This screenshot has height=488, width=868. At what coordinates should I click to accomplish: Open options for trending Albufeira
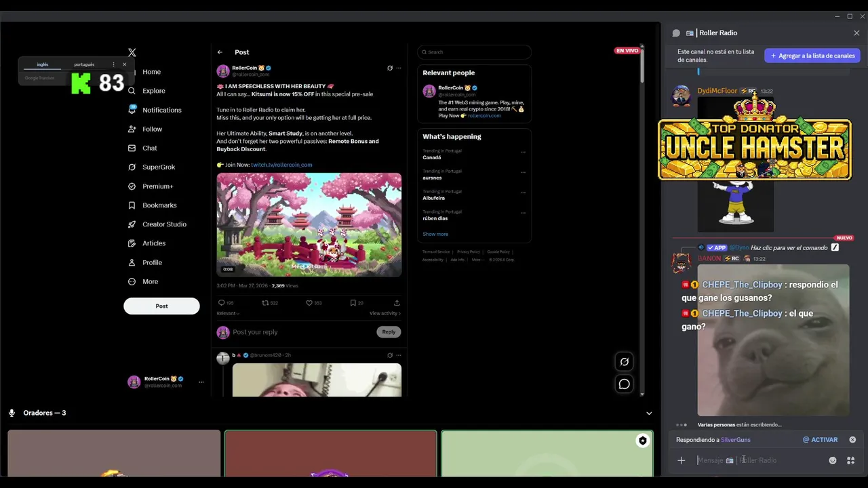pos(523,192)
